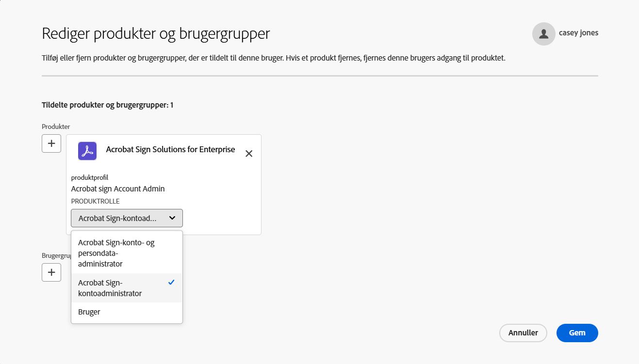Click the Produkter section label
This screenshot has width=639, height=364.
56,127
